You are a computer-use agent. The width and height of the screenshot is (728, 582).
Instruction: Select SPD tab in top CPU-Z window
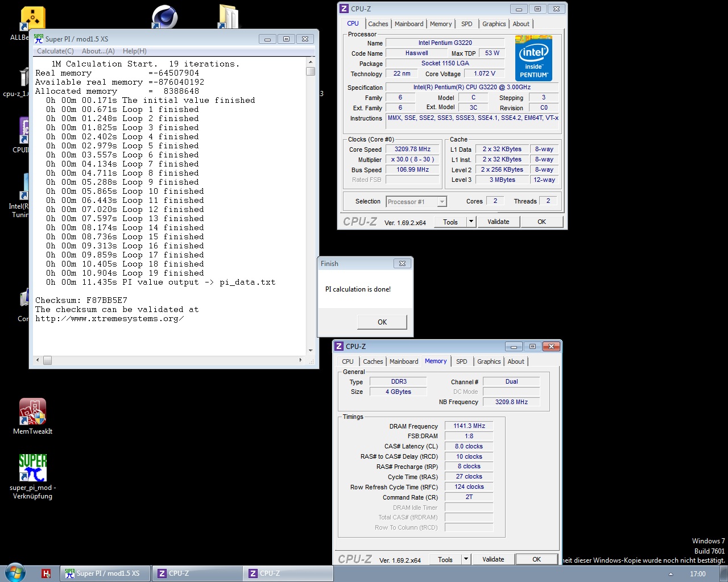466,24
